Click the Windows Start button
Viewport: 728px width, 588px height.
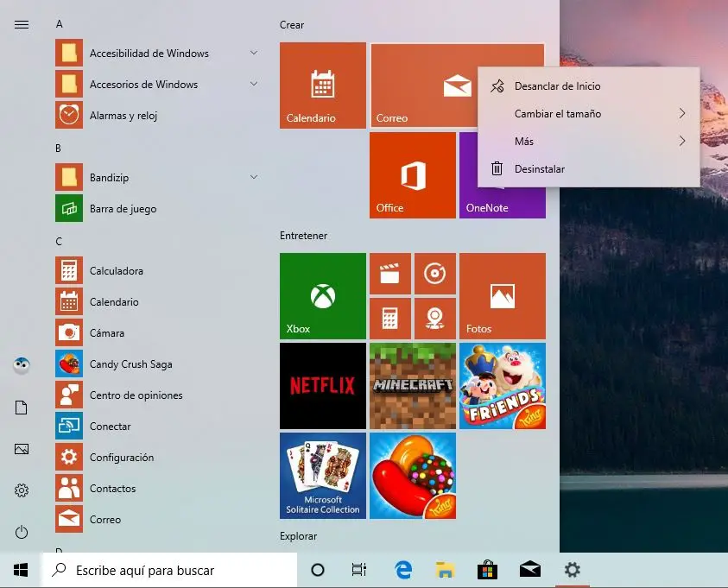(21, 570)
